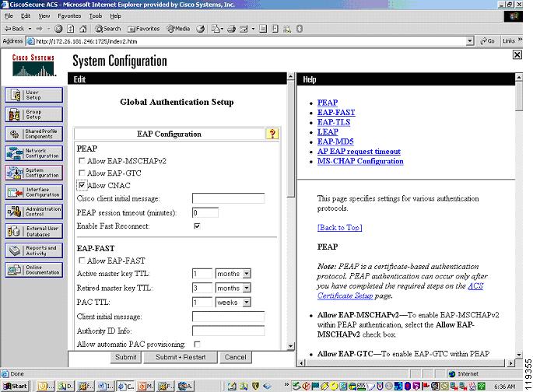Open the Favorites menu
Viewport: 533px width, 392px height.
[69, 16]
